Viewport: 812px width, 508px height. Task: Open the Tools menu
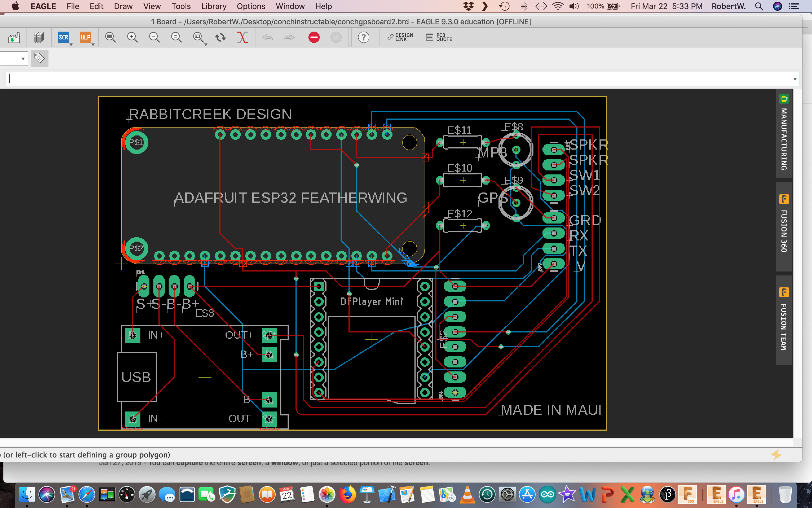coord(181,6)
